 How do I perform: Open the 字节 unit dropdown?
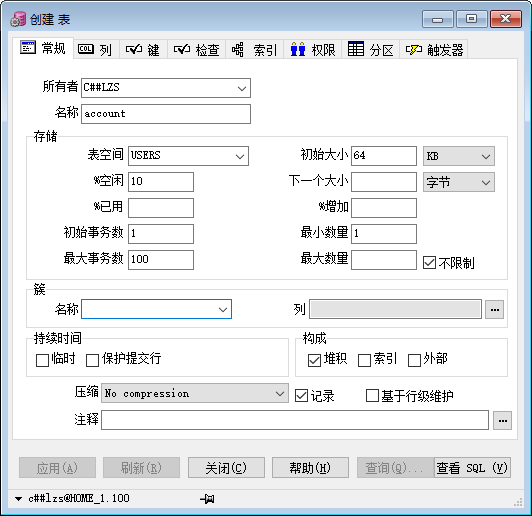click(459, 182)
